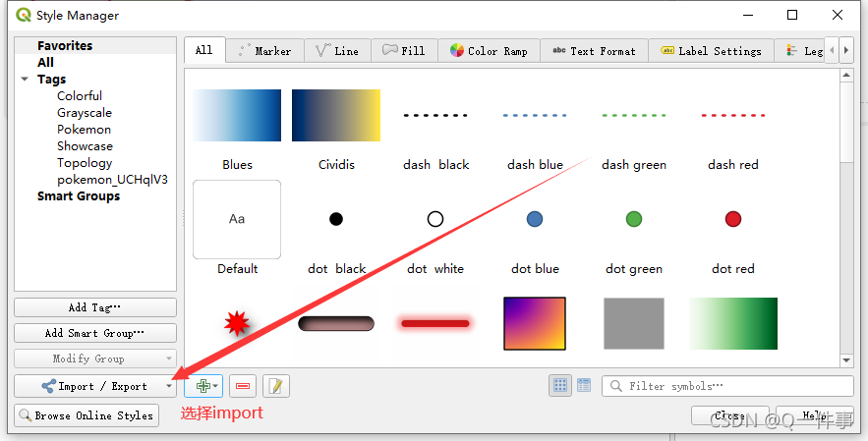Click the green plus Add item button
The width and height of the screenshot is (868, 441).
click(203, 386)
